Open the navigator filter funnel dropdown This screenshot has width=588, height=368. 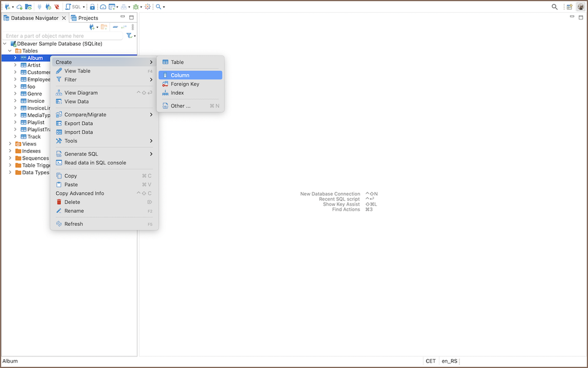(x=130, y=36)
